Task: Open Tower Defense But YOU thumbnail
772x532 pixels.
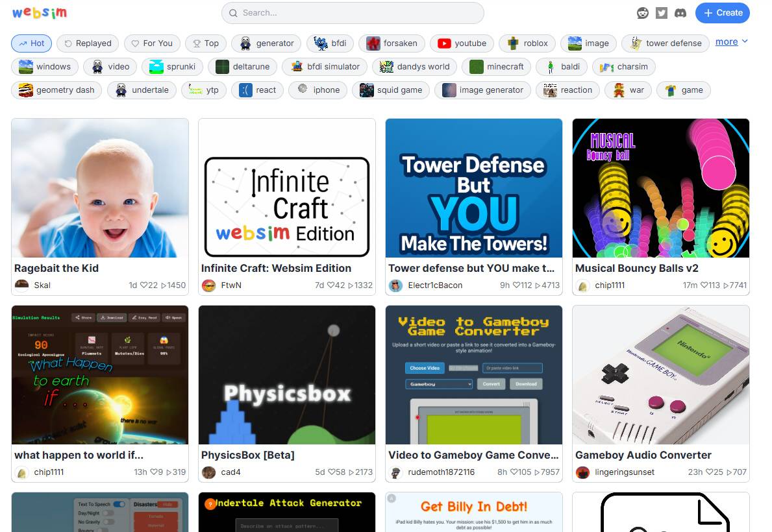Action: click(473, 188)
